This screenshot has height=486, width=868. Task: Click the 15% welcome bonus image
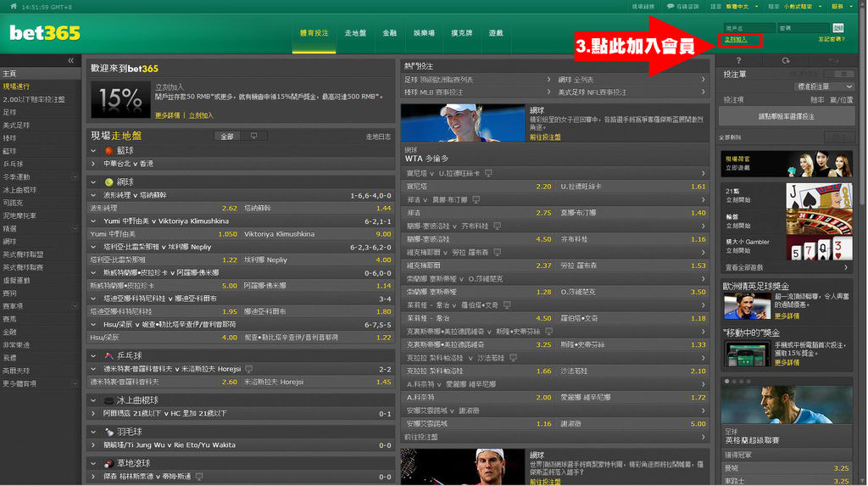(x=120, y=100)
